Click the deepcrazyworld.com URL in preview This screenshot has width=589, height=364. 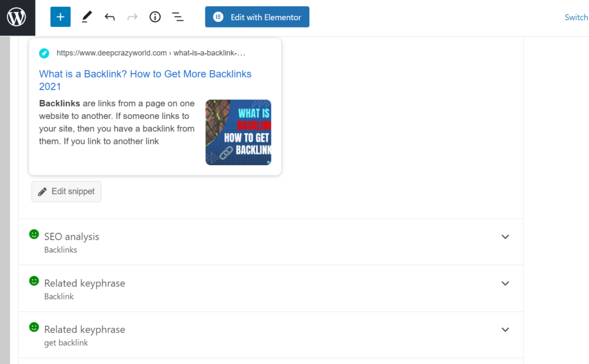click(151, 53)
